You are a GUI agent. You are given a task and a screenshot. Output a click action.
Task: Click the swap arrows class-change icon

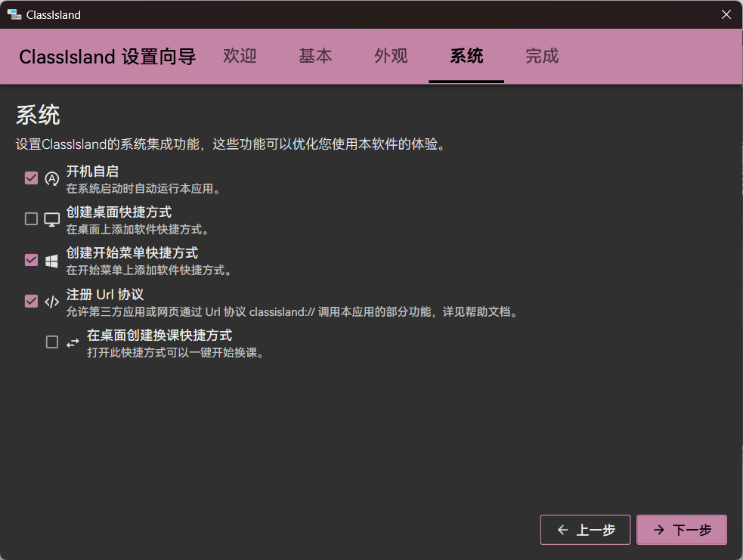[73, 342]
